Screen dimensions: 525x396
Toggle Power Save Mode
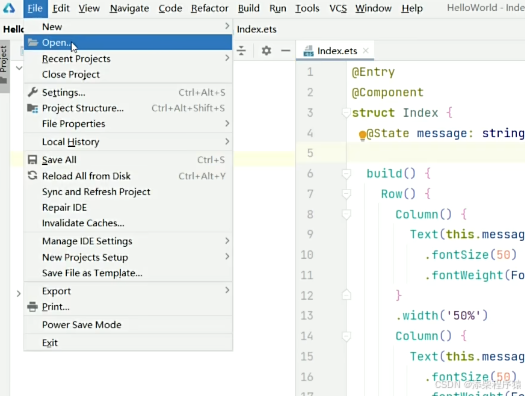(x=128, y=325)
